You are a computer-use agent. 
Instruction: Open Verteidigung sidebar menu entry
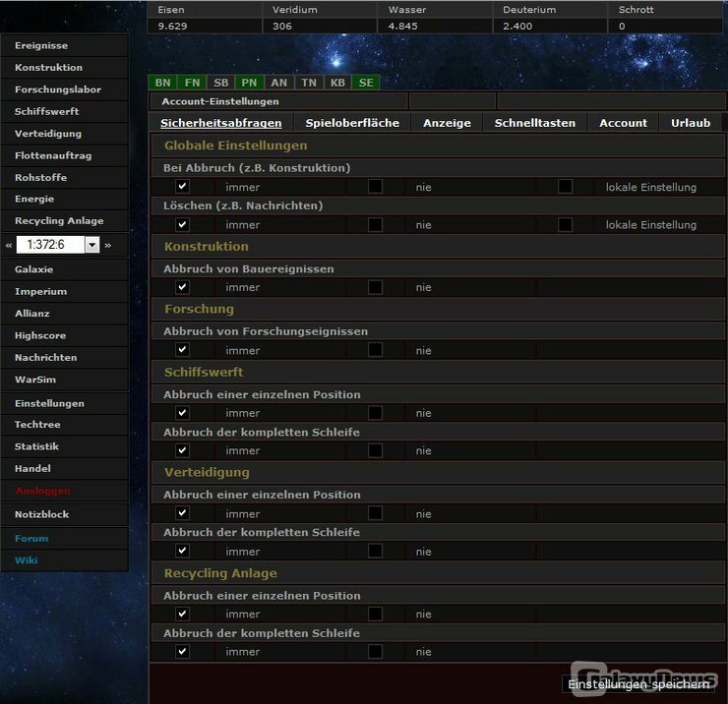65,134
